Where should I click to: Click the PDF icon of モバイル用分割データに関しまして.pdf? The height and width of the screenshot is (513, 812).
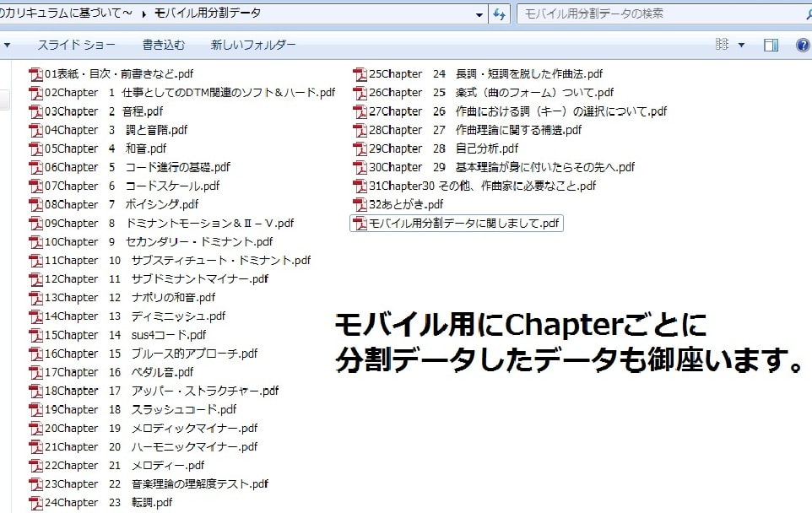click(x=360, y=224)
